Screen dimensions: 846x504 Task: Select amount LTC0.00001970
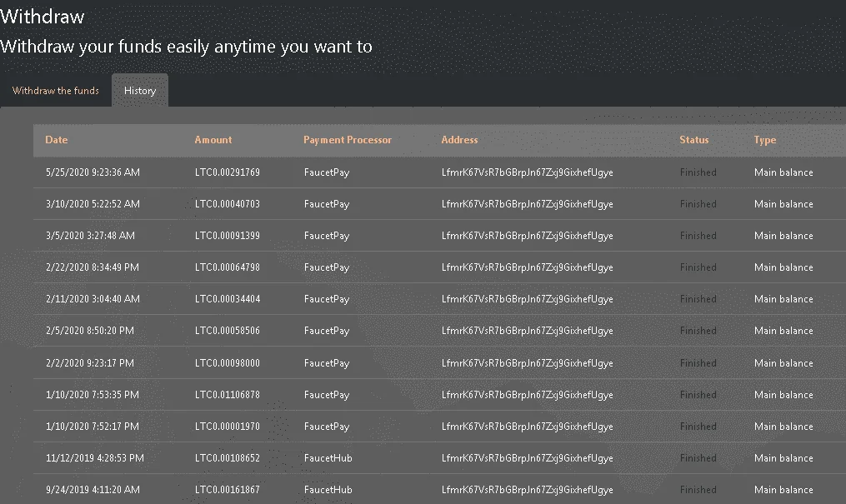point(228,427)
